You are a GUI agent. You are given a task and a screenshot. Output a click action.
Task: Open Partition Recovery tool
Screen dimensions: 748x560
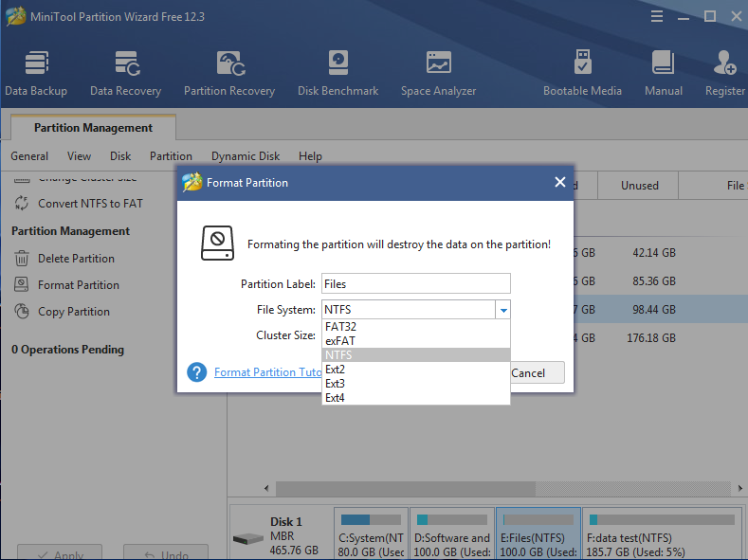pyautogui.click(x=229, y=73)
